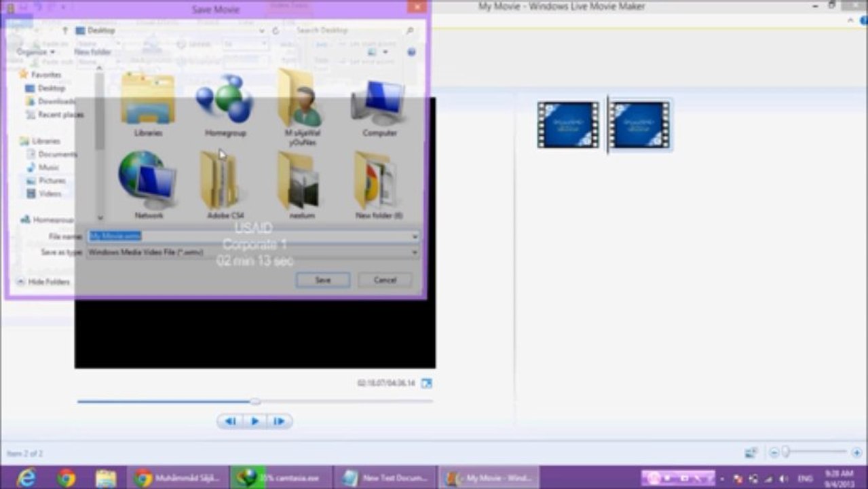Click the Libraries header in navigation pane

(40, 141)
